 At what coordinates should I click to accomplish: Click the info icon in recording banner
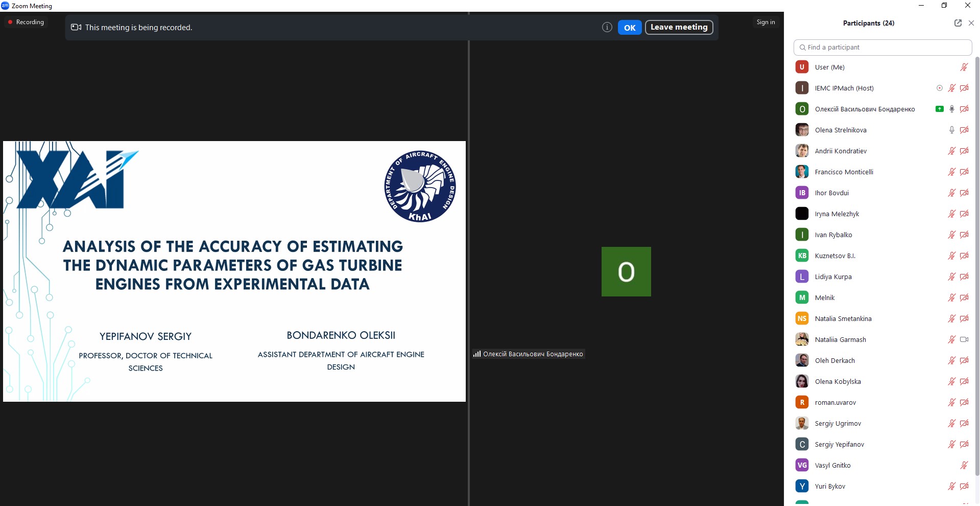[x=607, y=28]
